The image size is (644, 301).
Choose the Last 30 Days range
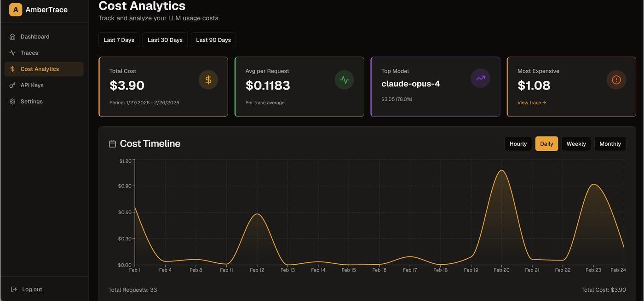click(165, 40)
